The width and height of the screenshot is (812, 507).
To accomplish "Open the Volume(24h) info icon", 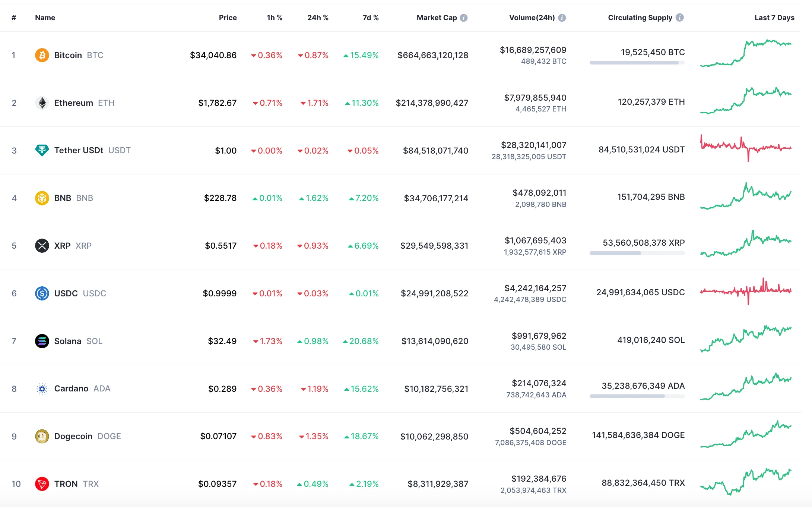I will pyautogui.click(x=562, y=18).
